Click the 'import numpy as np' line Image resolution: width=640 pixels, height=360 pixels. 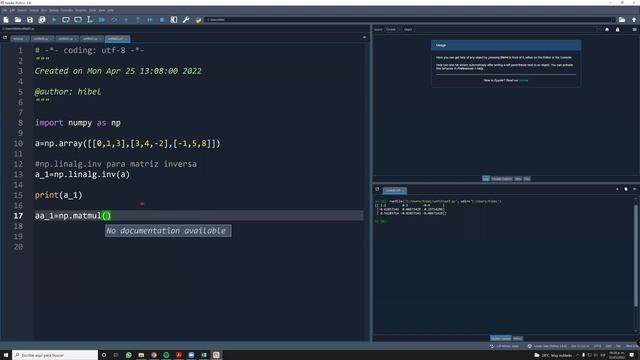pyautogui.click(x=78, y=123)
